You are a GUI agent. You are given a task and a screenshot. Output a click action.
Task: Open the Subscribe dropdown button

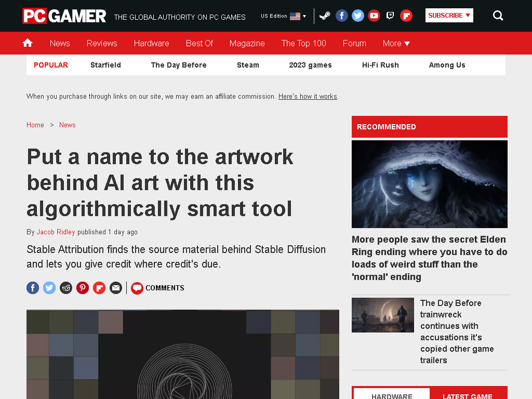tap(449, 15)
